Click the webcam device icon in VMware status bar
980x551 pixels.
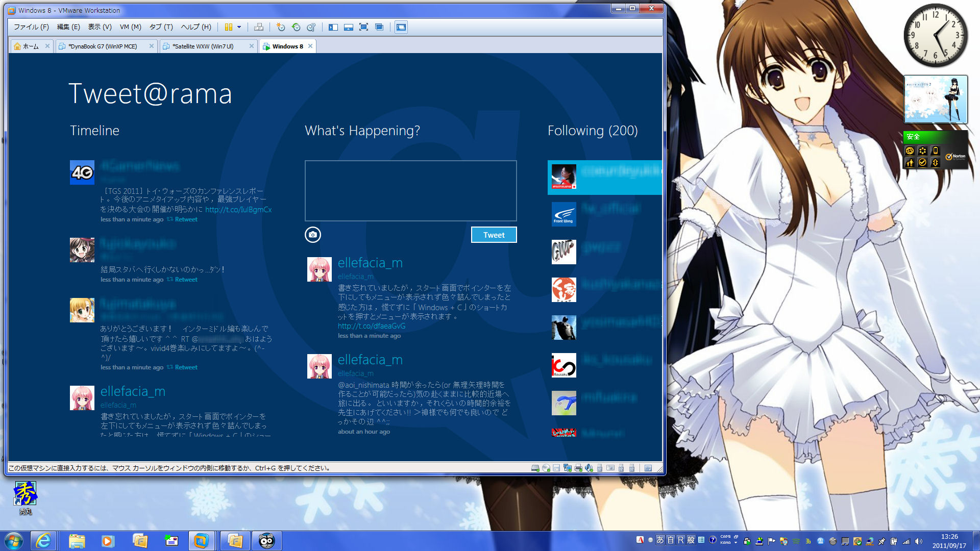(x=610, y=468)
